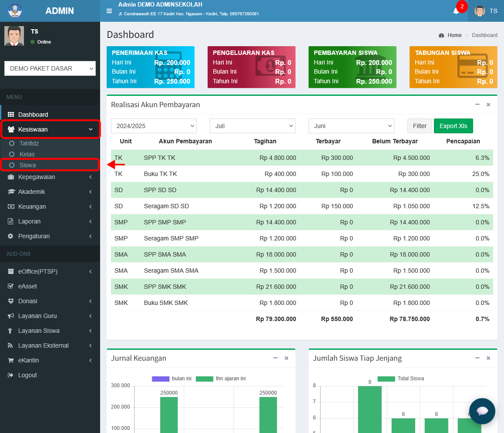Click the Home breadcrumb link
The height and width of the screenshot is (433, 504).
click(454, 35)
